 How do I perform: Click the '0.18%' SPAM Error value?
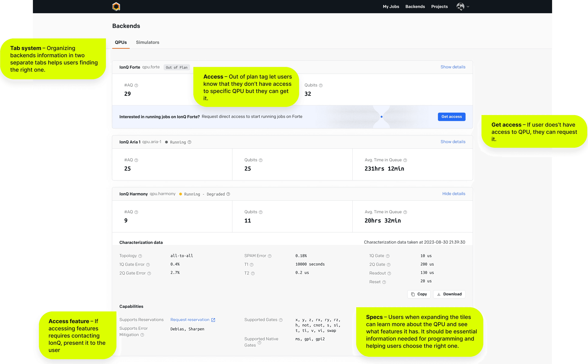(301, 256)
